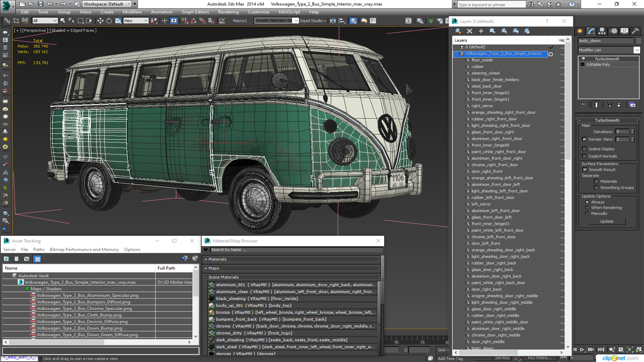Click the Mirror tool icon
644x362 pixels.
333,21
